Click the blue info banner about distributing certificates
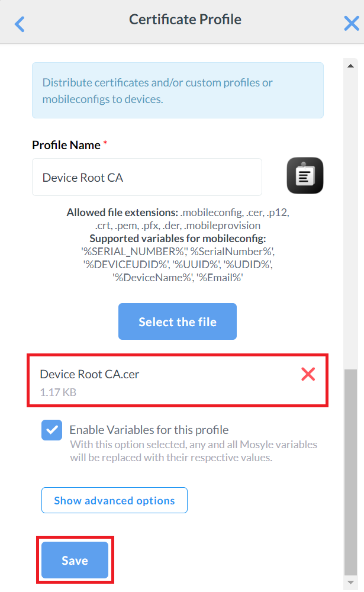This screenshot has width=364, height=592. pos(178,91)
